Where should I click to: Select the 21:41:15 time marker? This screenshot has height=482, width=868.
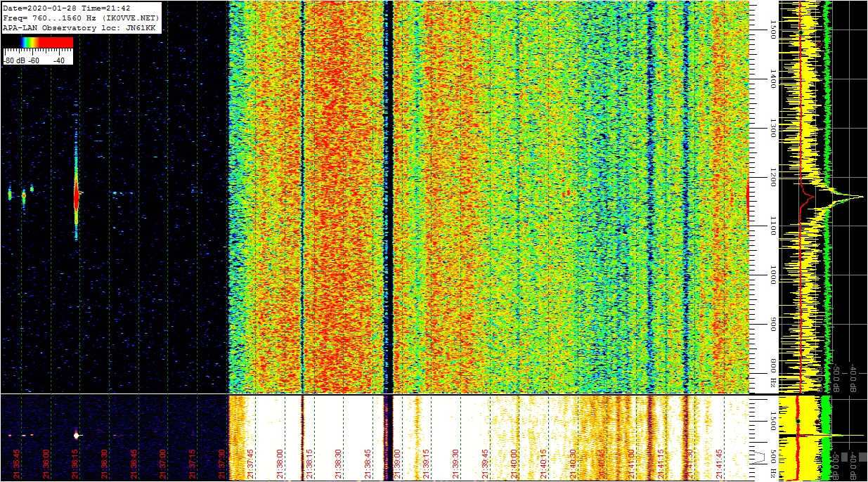click(x=661, y=464)
